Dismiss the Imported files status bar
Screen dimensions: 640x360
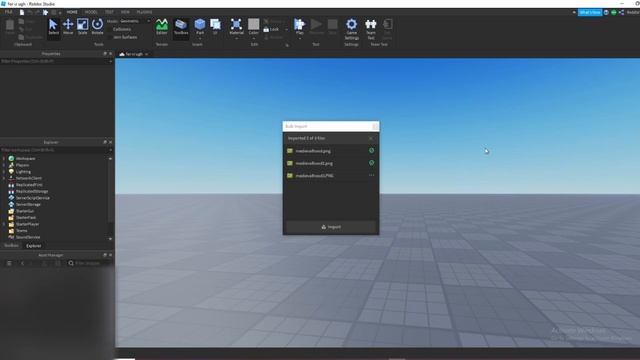tap(371, 138)
